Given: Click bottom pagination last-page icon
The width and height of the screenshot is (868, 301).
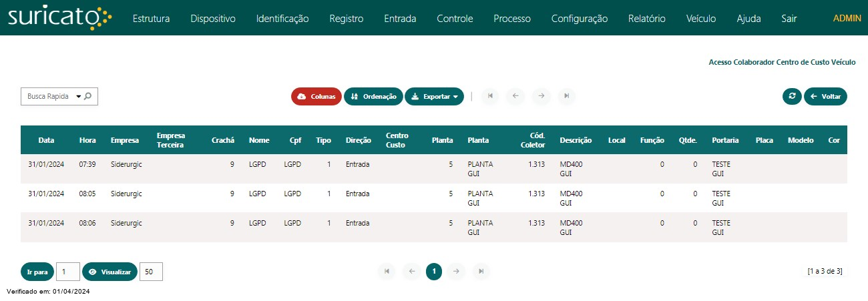Looking at the screenshot, I should tap(481, 271).
